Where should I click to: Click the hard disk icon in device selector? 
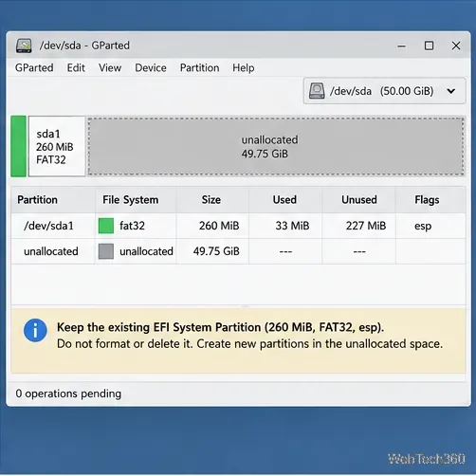tap(317, 91)
